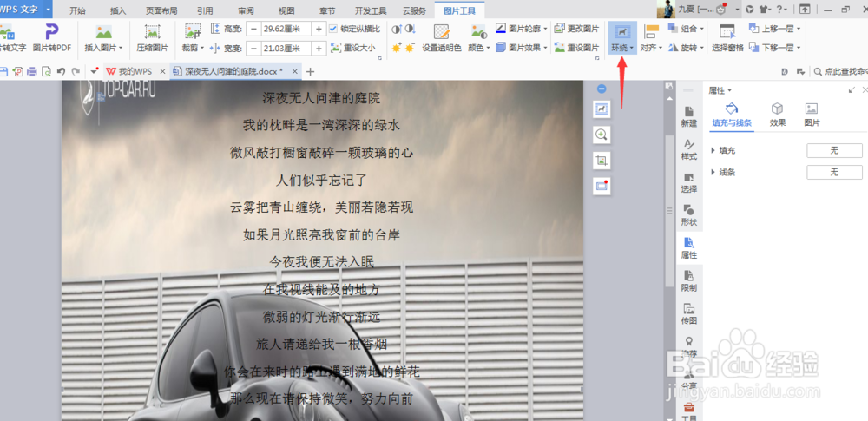Click the 重设图片 reset picture button
The width and height of the screenshot is (868, 421).
click(x=576, y=48)
